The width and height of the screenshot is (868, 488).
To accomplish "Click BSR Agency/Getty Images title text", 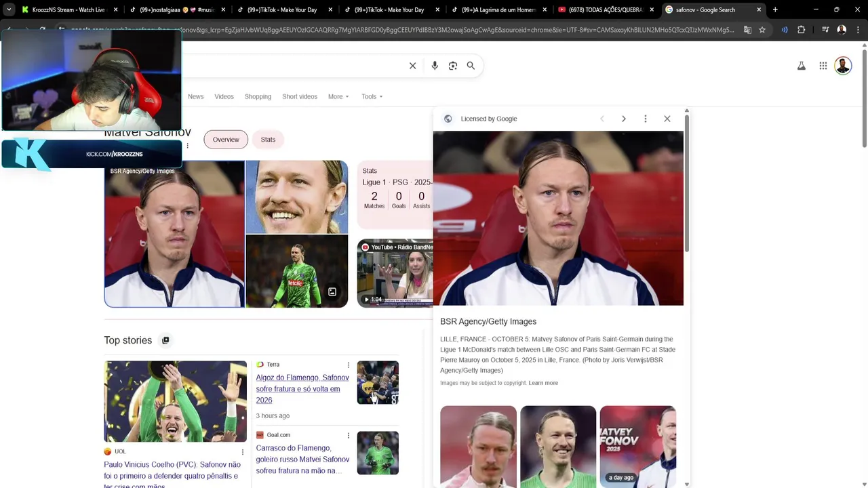I will 488,321.
